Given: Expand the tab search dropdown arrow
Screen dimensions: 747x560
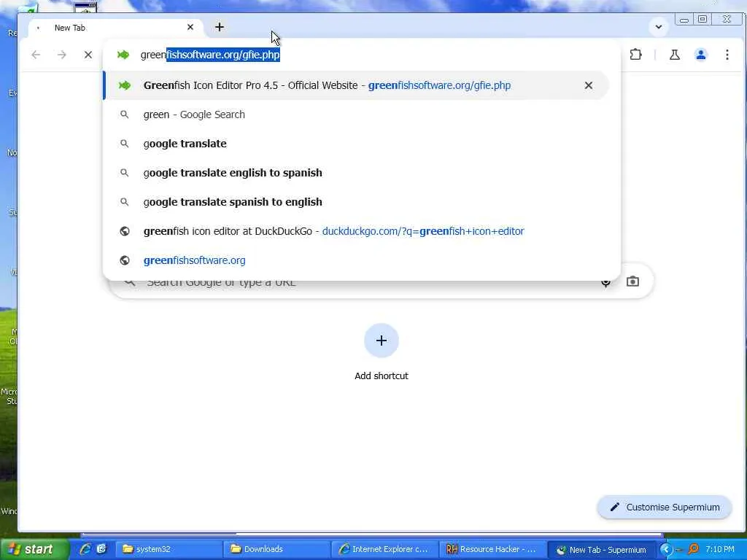Looking at the screenshot, I should (x=659, y=27).
